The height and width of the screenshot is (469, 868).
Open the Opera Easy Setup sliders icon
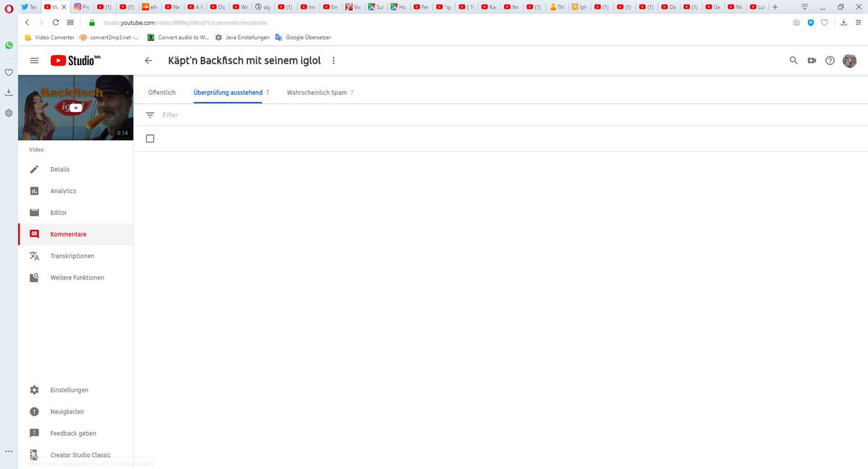[x=859, y=22]
